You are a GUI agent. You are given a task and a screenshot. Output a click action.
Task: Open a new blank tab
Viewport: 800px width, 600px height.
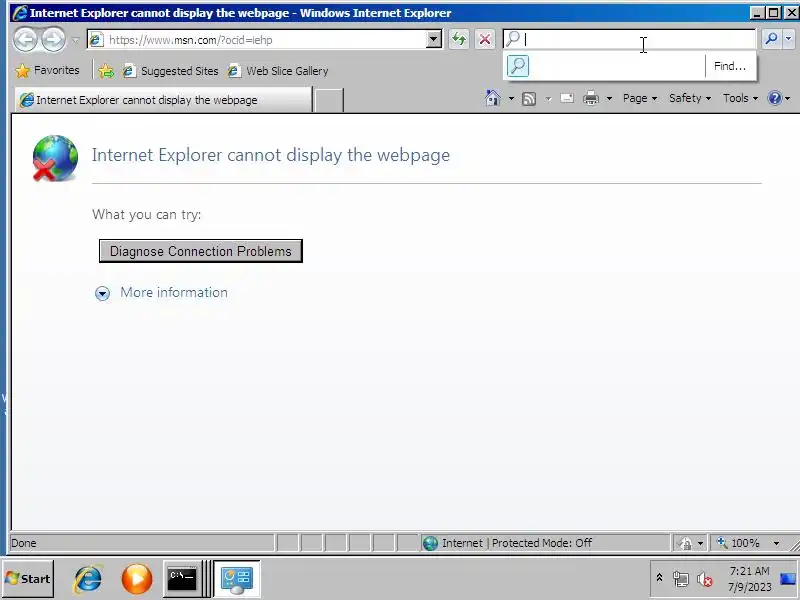[329, 100]
